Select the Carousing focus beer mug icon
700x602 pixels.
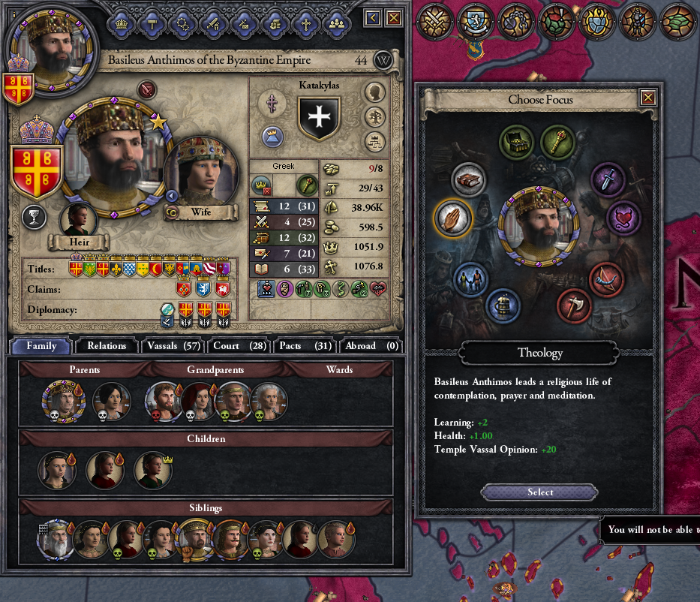pos(503,306)
